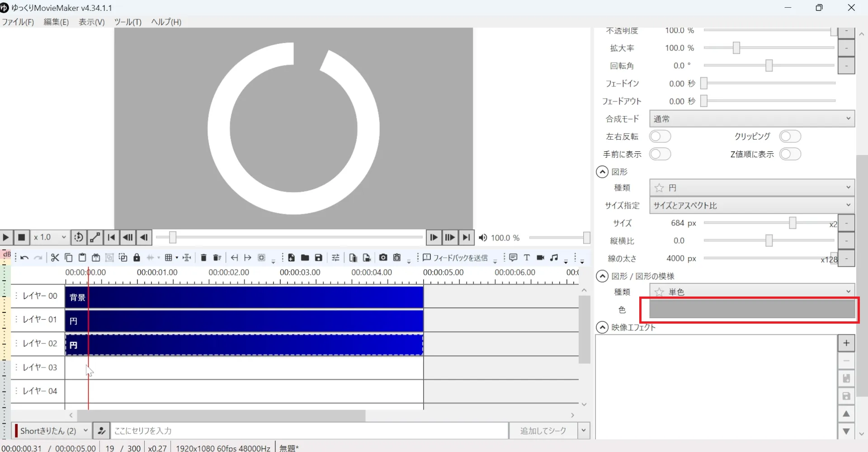This screenshot has width=868, height=452.
Task: Toggle 左右反転 horizontal flip switch
Action: 660,137
